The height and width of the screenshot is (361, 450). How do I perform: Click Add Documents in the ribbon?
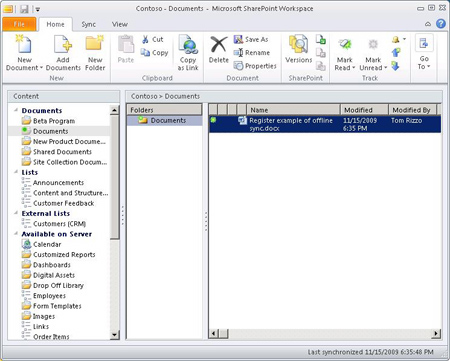pos(63,53)
